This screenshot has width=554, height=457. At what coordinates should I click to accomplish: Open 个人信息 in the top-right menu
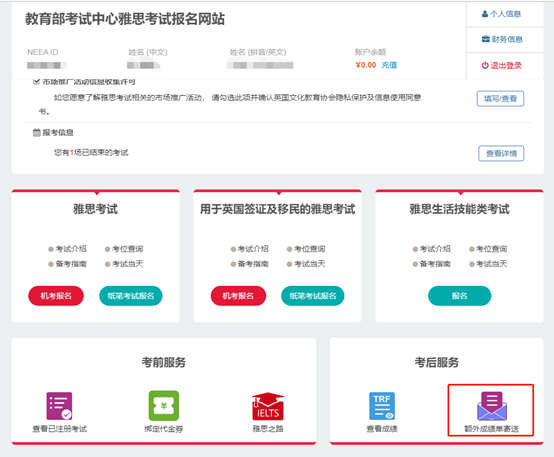(501, 14)
